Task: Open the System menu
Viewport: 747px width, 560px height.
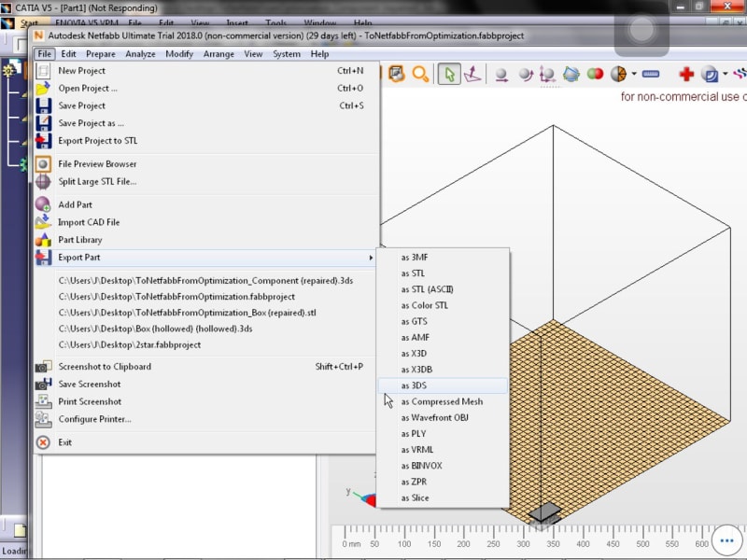Action: point(287,54)
